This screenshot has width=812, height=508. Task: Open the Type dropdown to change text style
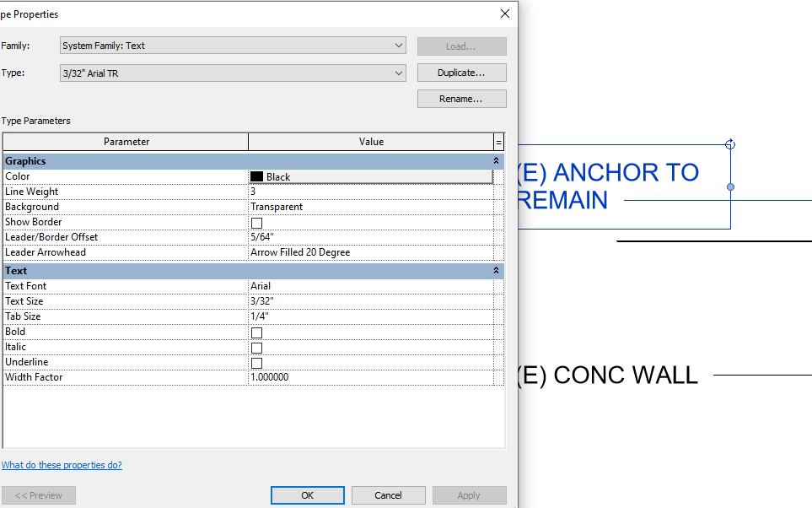[x=398, y=73]
